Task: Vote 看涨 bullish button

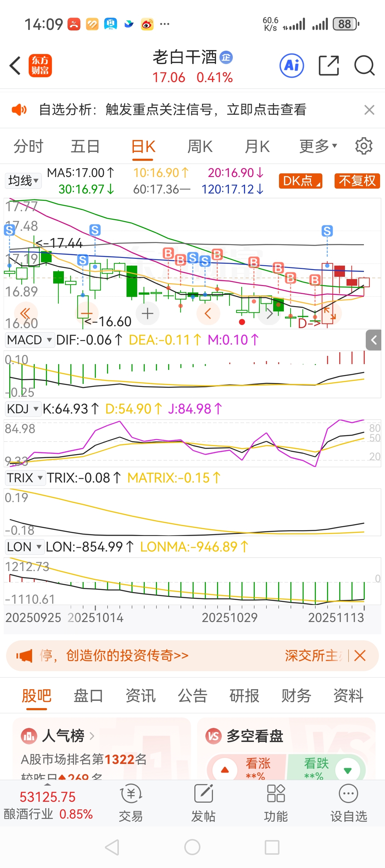Action: (x=247, y=768)
